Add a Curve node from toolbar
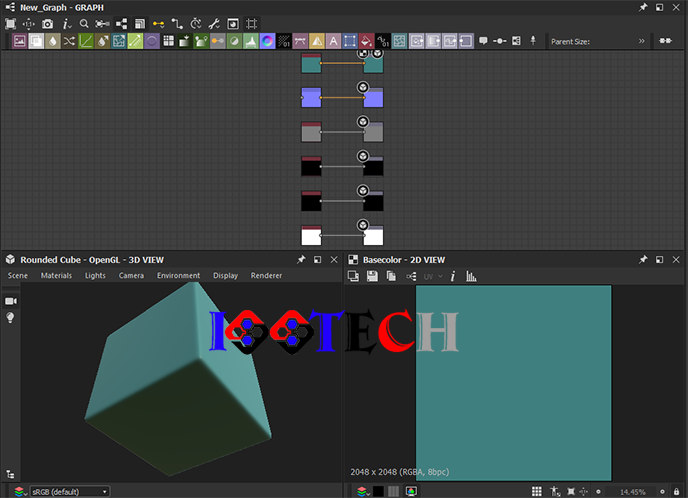 86,41
